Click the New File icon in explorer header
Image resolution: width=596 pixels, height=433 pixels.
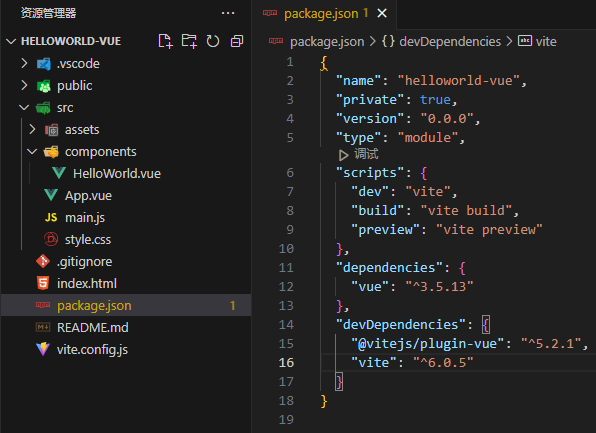point(165,41)
